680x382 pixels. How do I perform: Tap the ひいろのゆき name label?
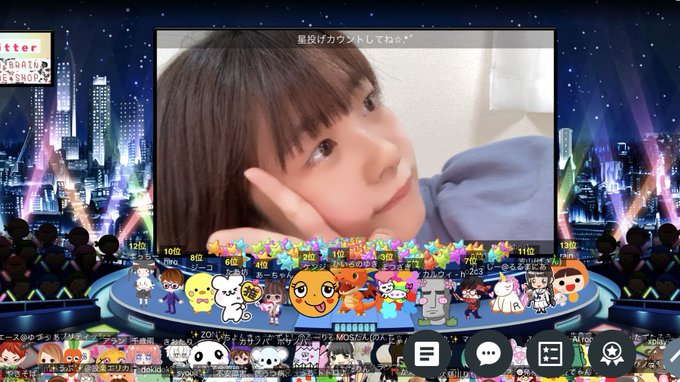coord(355,264)
